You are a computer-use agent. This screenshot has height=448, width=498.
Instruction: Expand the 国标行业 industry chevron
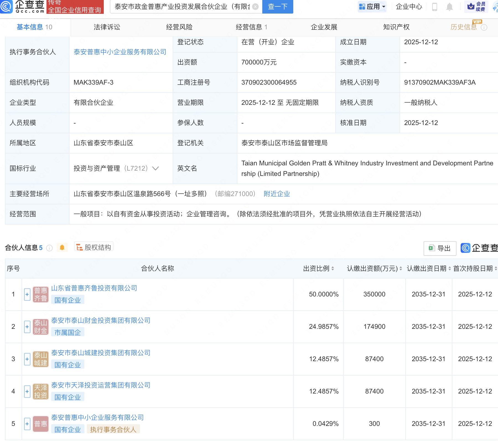click(155, 168)
